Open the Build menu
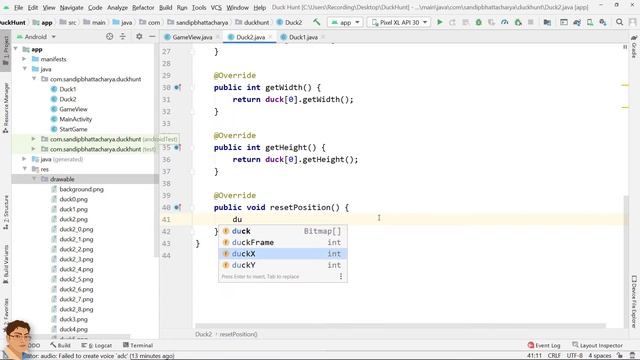 (165, 7)
